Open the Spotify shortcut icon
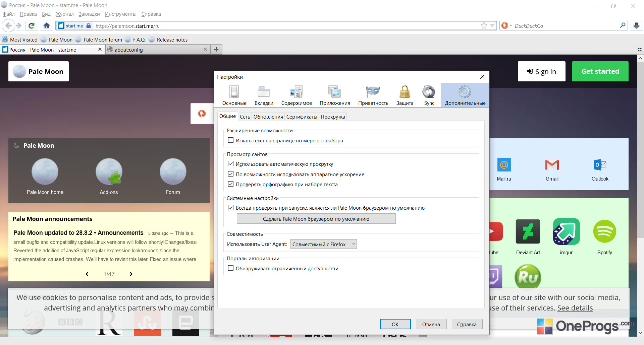This screenshot has height=345, width=644. coord(605,231)
